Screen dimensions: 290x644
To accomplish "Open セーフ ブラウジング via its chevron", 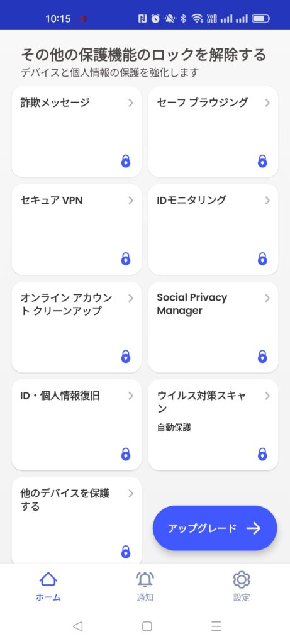I will 267,103.
